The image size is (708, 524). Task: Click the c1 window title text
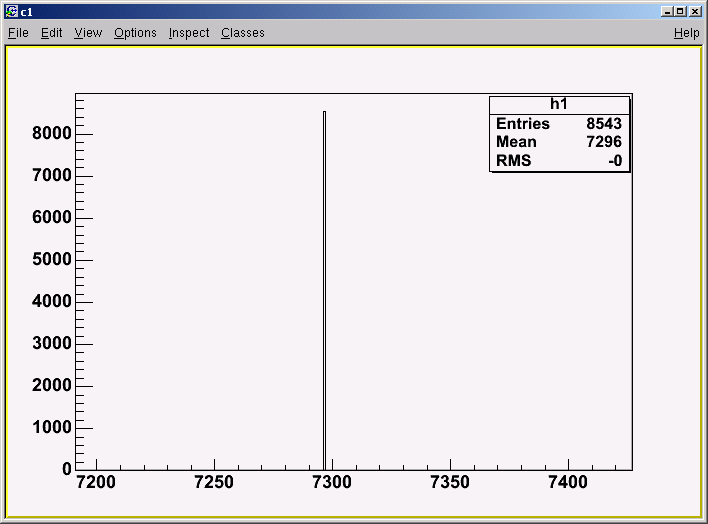pyautogui.click(x=27, y=12)
